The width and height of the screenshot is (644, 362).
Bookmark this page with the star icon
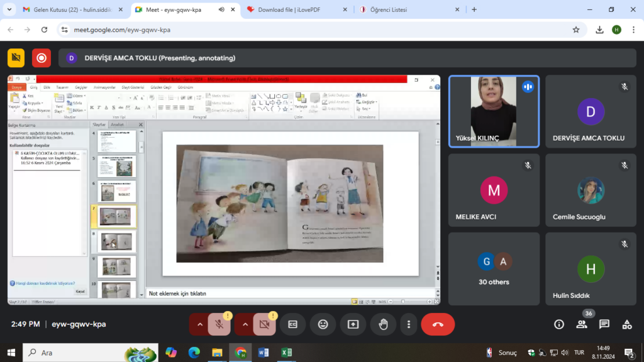tap(576, 30)
